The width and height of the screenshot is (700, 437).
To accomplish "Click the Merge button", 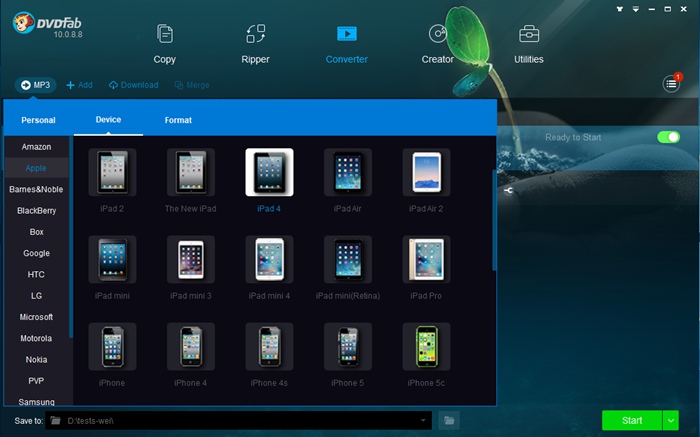I will 192,85.
